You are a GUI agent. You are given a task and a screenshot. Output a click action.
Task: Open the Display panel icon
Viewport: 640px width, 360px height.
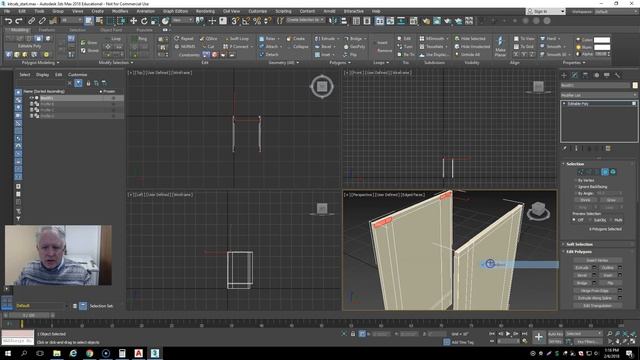click(607, 75)
